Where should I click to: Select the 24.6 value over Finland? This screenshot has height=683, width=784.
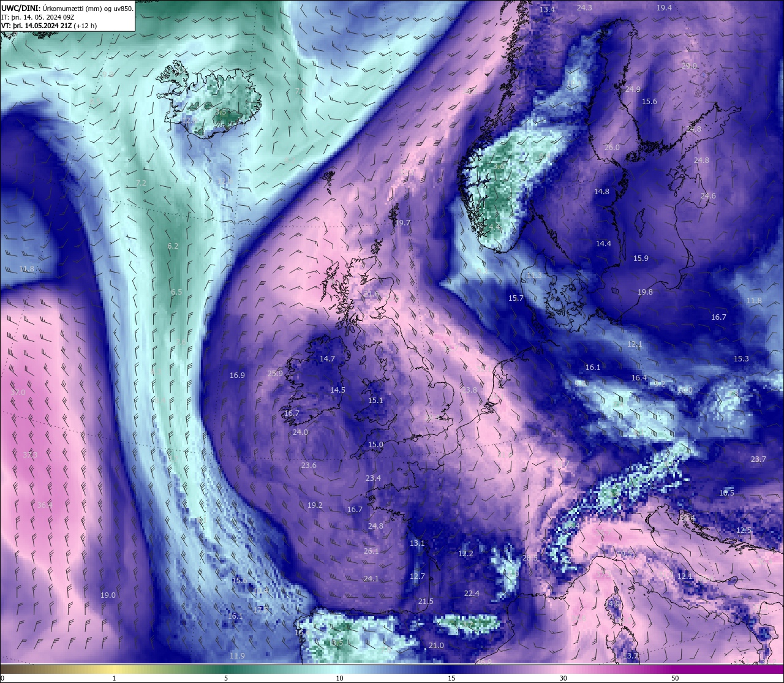(x=708, y=195)
